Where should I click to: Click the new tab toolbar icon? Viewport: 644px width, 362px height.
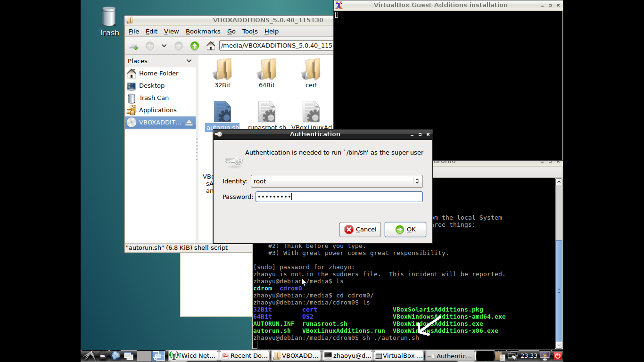[134, 46]
